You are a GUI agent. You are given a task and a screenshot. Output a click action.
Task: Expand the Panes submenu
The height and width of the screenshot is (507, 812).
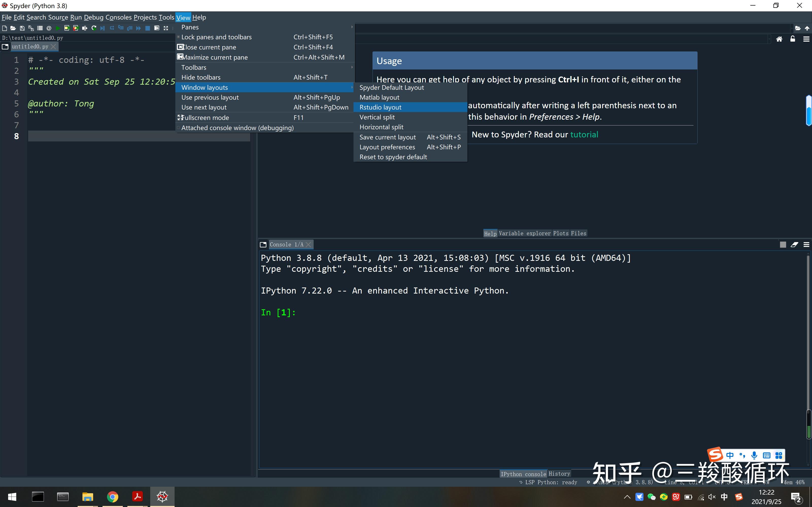click(x=190, y=27)
